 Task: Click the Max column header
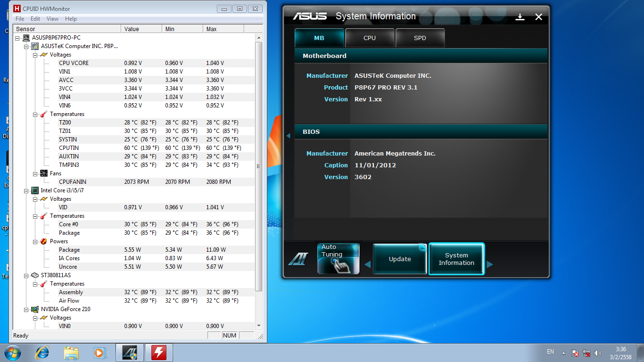pyautogui.click(x=223, y=29)
